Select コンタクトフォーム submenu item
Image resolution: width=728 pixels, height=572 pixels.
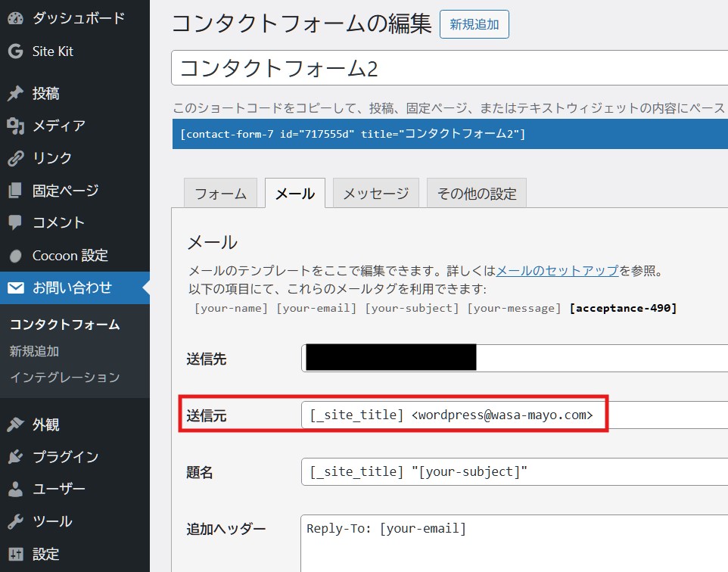coord(64,324)
